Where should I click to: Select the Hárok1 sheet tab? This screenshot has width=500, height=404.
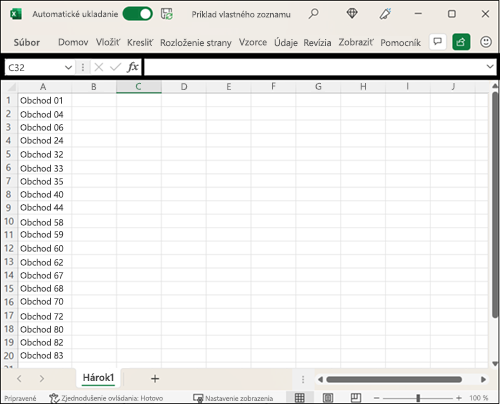pyautogui.click(x=98, y=378)
